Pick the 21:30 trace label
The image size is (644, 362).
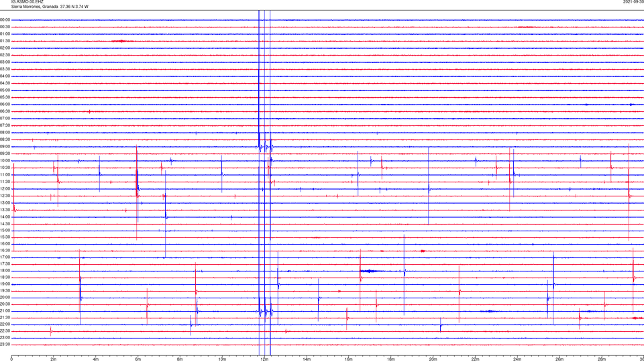[5, 318]
